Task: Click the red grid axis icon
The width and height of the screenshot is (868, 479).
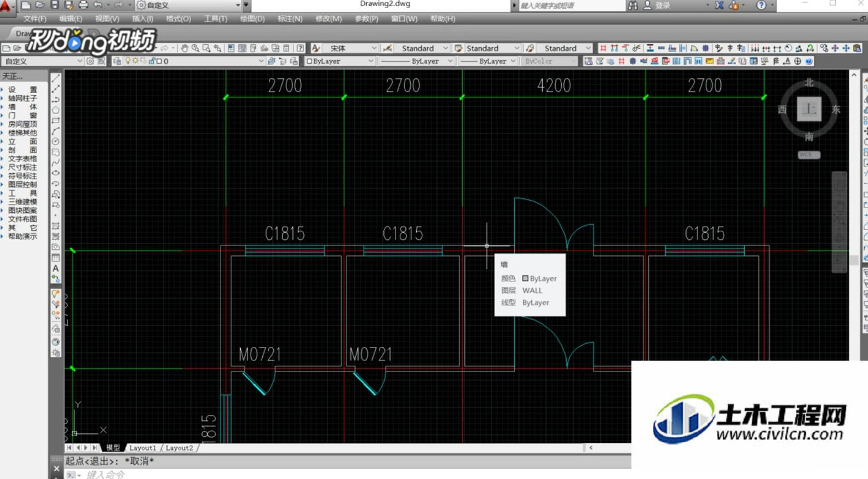Action: pyautogui.click(x=603, y=48)
